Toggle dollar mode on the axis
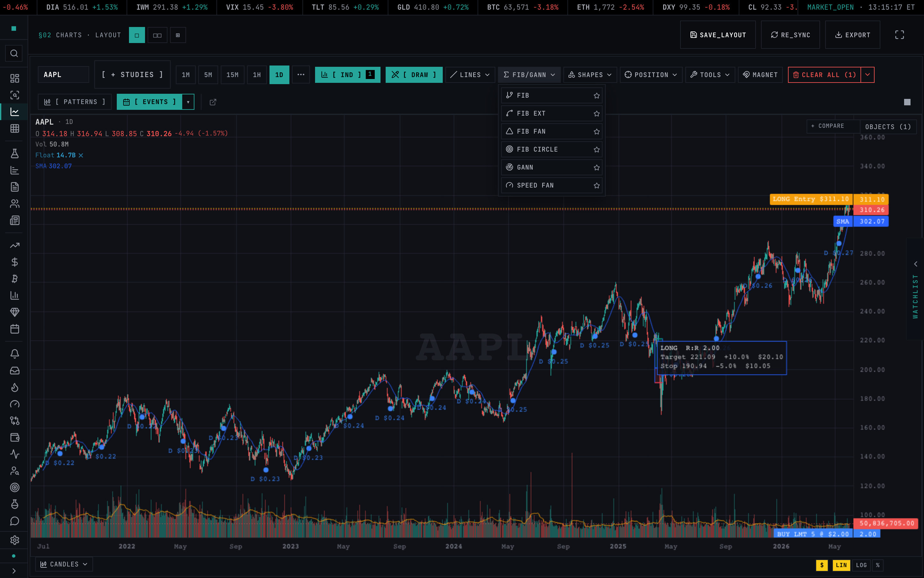The height and width of the screenshot is (578, 924). pyautogui.click(x=822, y=565)
